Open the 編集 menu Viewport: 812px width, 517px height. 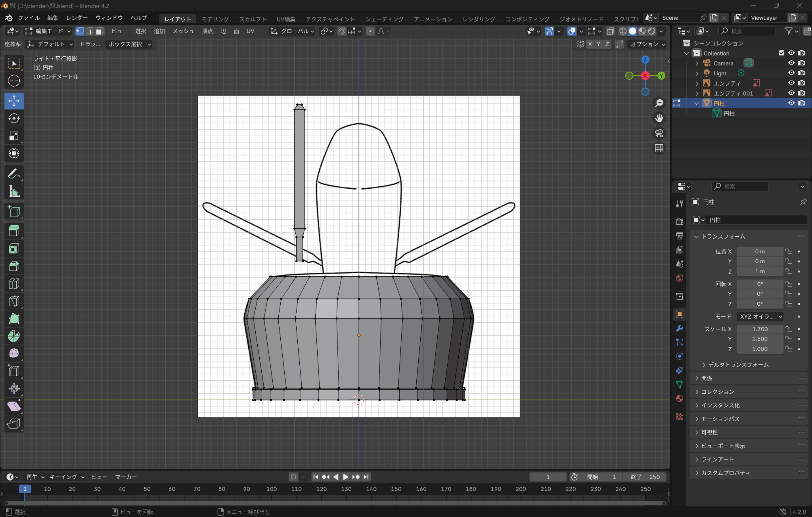point(53,18)
